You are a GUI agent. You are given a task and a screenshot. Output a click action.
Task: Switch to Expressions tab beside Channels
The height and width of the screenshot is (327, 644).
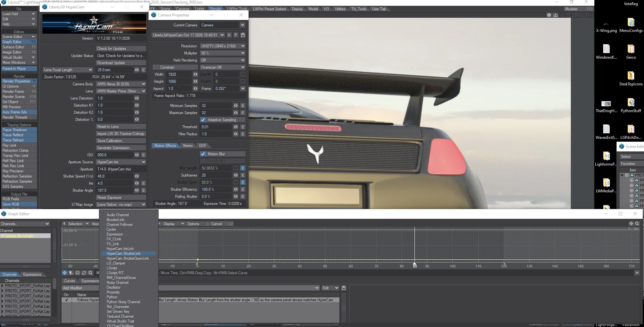tap(32, 274)
